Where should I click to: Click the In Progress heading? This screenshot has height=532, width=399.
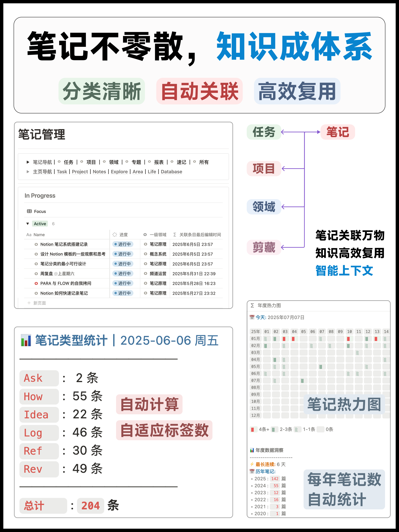40,196
